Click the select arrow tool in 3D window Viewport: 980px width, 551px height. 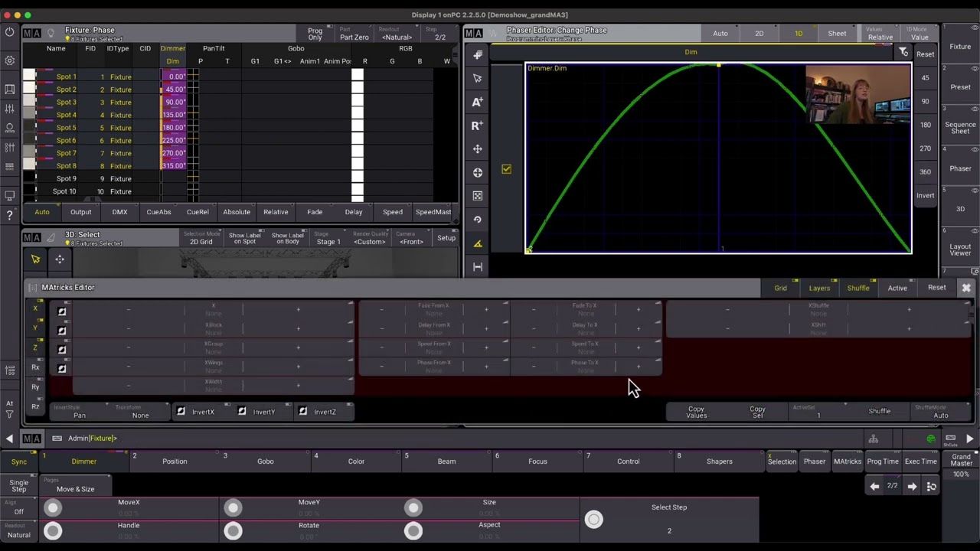35,259
